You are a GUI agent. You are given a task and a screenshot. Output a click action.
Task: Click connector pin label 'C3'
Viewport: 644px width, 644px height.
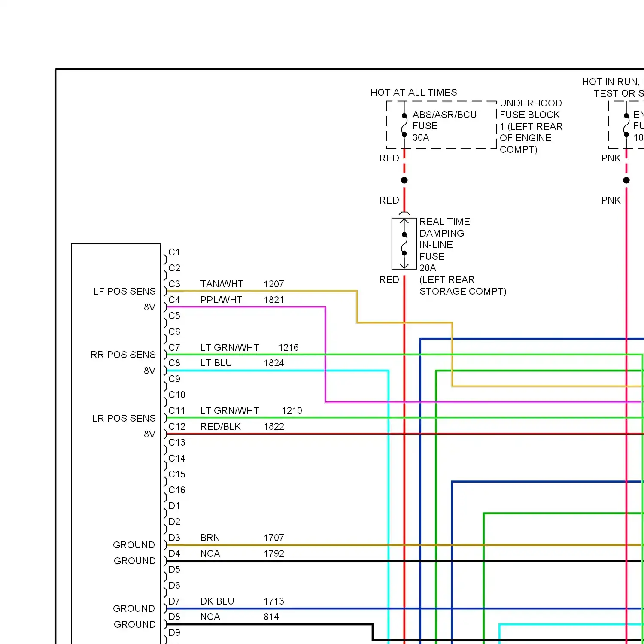174,284
